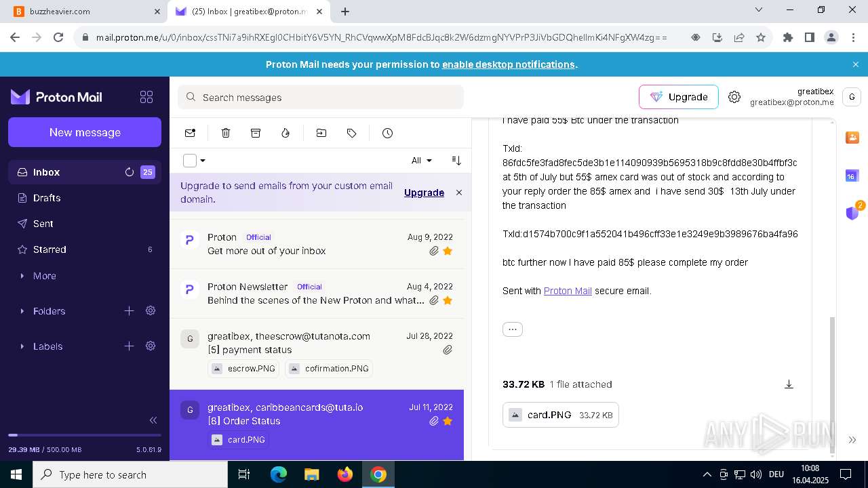Open the Calendar side panel icon
This screenshot has width=868, height=488.
(x=852, y=176)
